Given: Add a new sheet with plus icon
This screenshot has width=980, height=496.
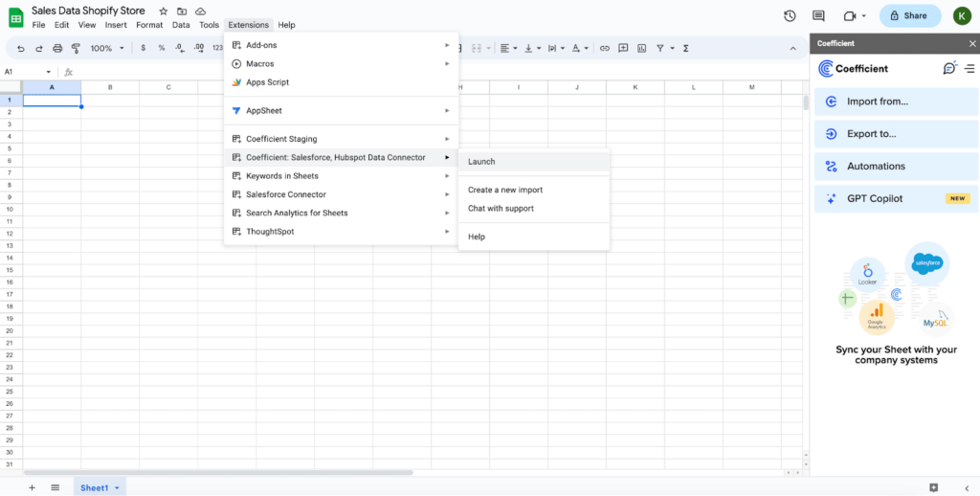Looking at the screenshot, I should pyautogui.click(x=32, y=488).
